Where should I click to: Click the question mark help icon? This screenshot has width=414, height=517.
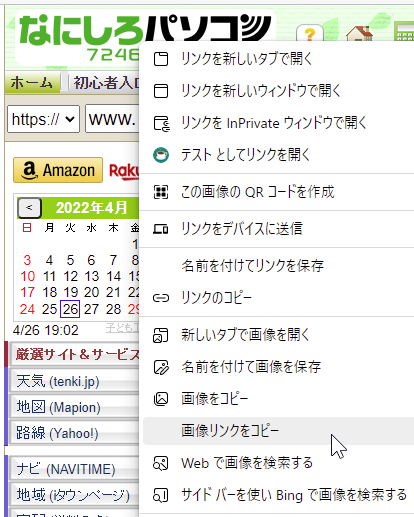coord(310,33)
